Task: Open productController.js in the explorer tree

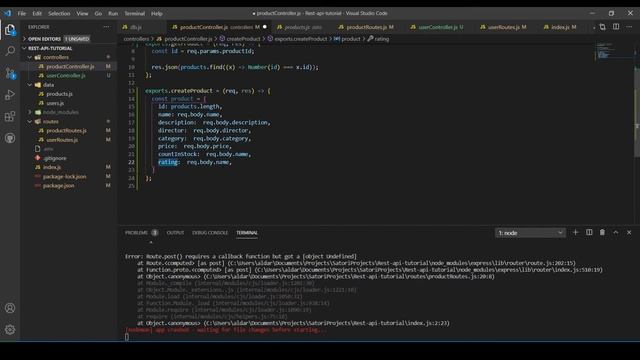Action: (x=70, y=67)
